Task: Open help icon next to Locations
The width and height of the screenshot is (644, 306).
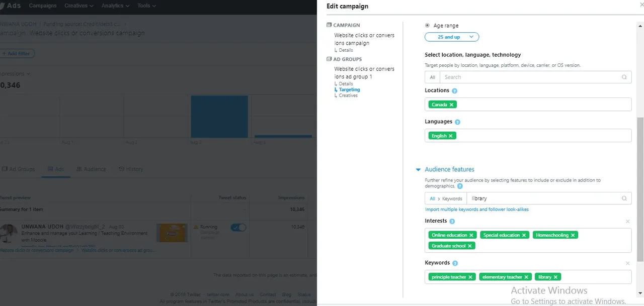Action: click(454, 91)
